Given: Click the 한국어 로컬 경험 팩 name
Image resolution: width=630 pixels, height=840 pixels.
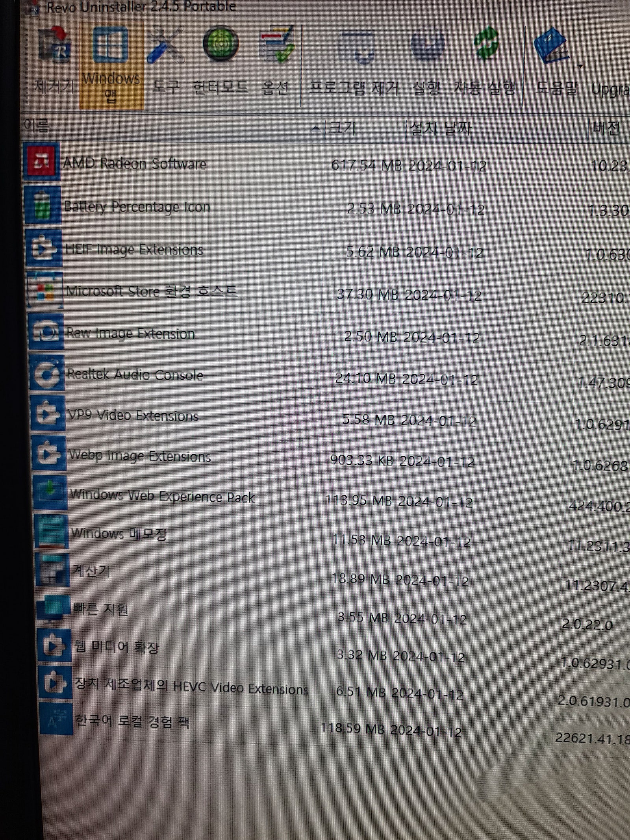Looking at the screenshot, I should click(133, 721).
